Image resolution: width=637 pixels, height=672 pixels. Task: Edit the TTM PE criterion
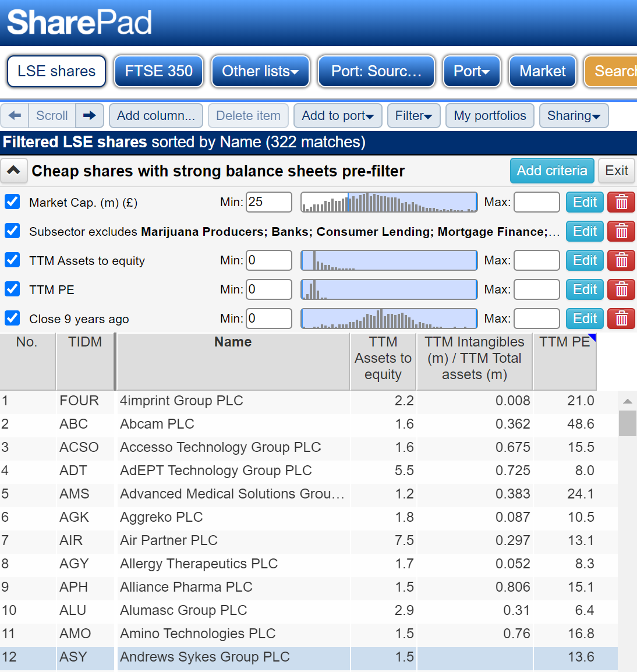click(585, 290)
